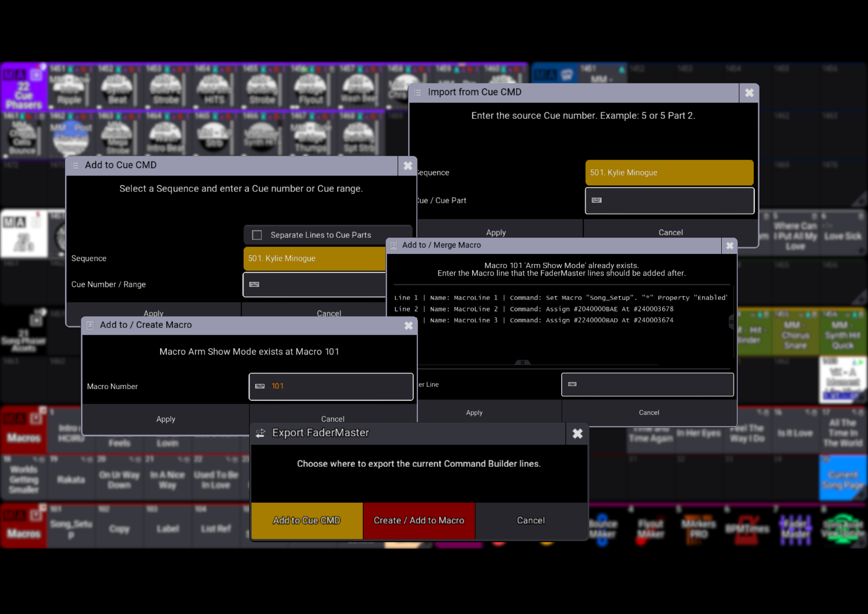868x614 pixels.
Task: Close the Add to / Create Macro dialog
Action: coord(408,325)
